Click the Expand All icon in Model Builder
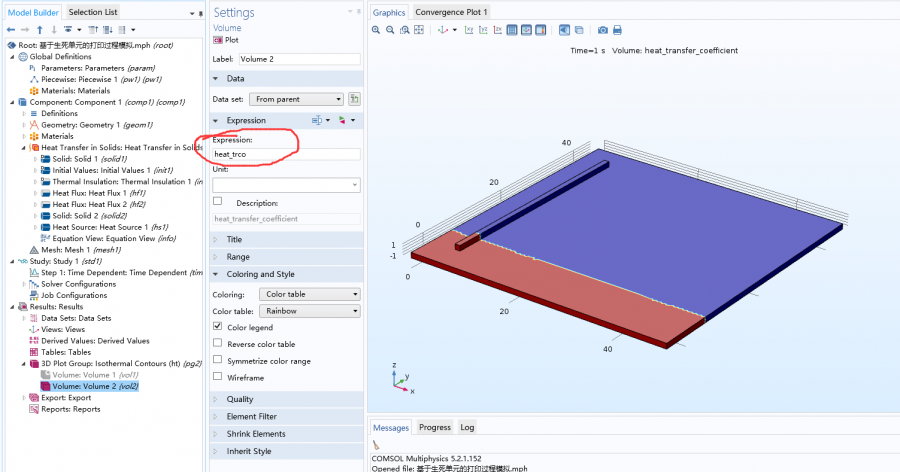 pos(107,29)
